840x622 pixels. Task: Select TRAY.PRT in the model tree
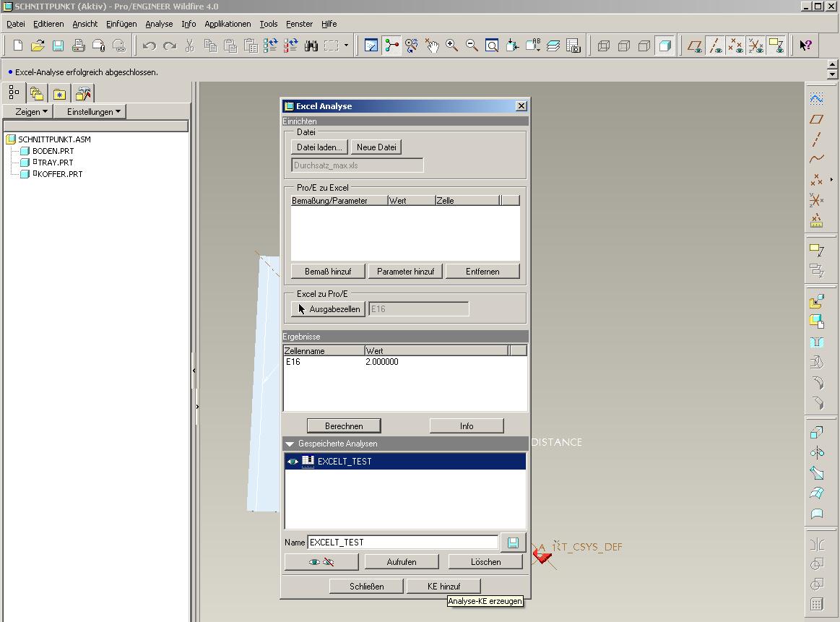55,163
